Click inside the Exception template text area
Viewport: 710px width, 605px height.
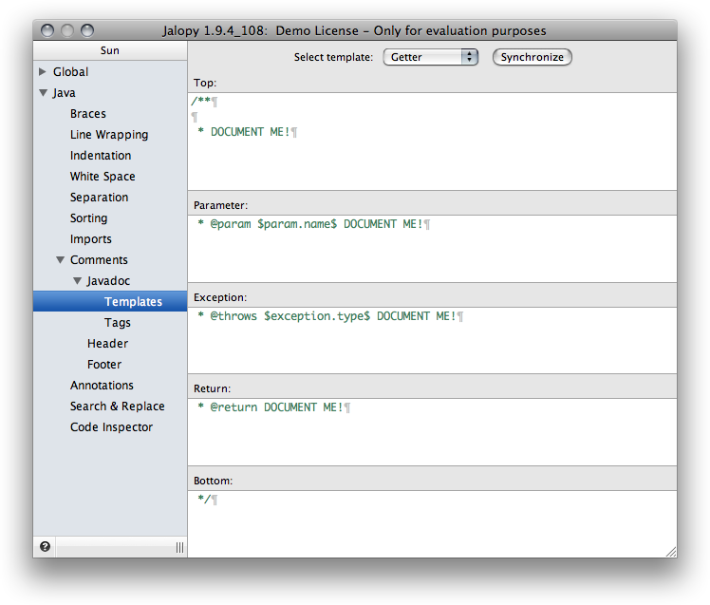432,341
